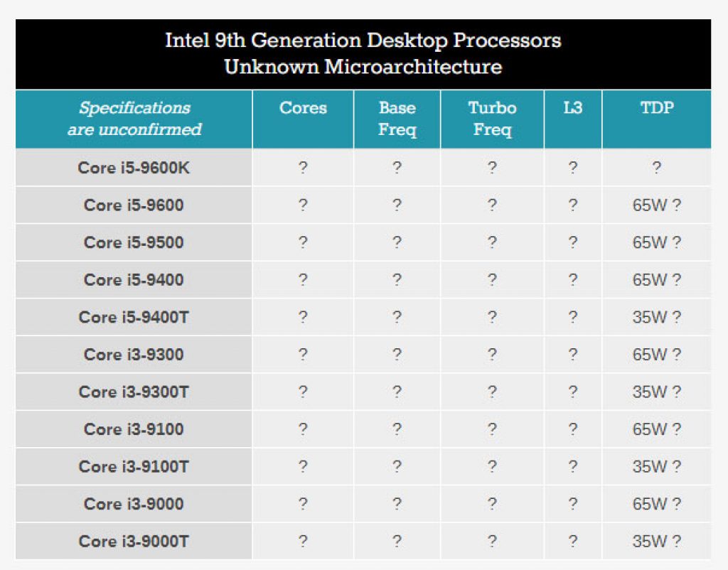The height and width of the screenshot is (570, 728).
Task: Click the 65W TDP value for Core i5-9600
Action: point(657,205)
